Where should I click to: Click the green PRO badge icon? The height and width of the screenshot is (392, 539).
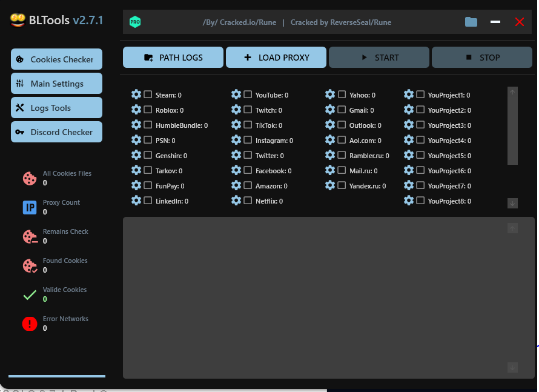coord(135,22)
